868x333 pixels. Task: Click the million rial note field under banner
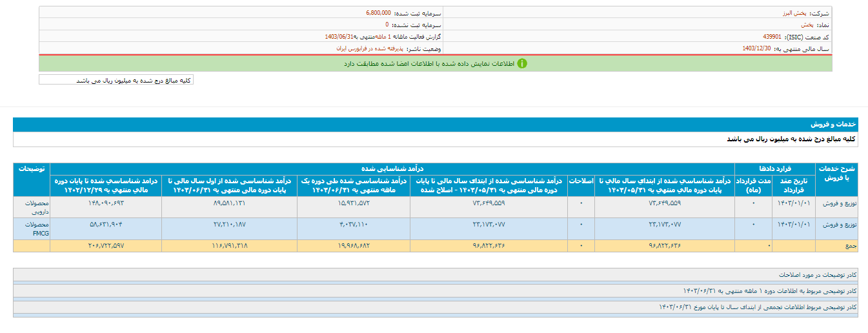(x=116, y=80)
